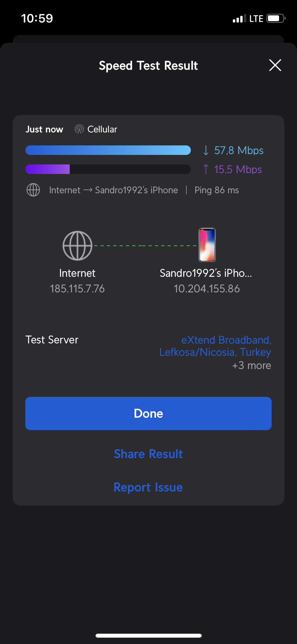Select the iPhone IP address 10.204.155.86
The image size is (297, 644).
coord(207,289)
